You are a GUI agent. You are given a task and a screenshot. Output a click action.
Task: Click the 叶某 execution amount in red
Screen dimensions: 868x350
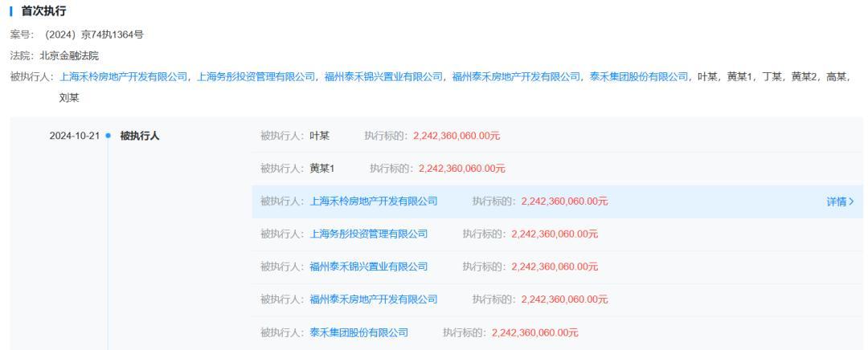click(457, 136)
